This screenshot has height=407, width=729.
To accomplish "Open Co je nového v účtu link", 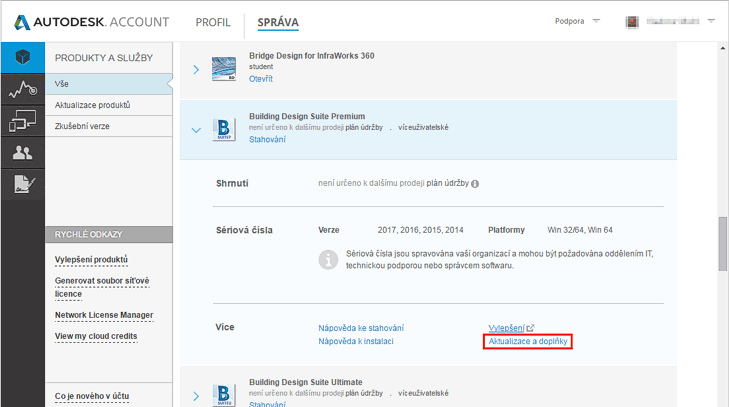I will point(92,396).
